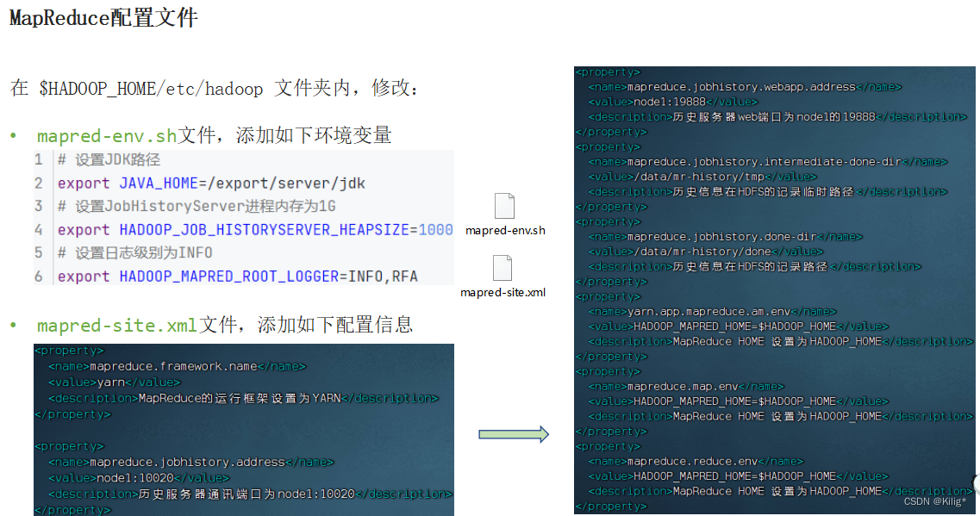The width and height of the screenshot is (980, 516).
Task: Click the yarn.app.mapreduce.am.env property
Action: point(709,311)
